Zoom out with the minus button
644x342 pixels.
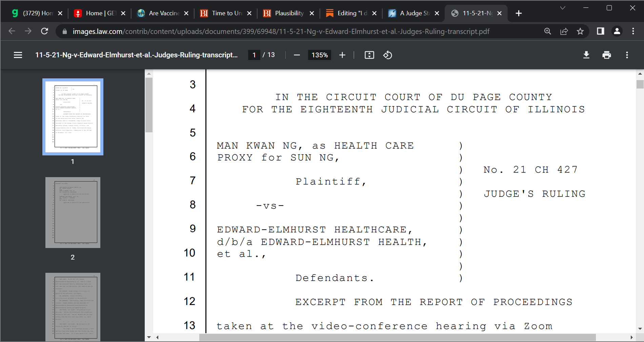[x=297, y=55]
